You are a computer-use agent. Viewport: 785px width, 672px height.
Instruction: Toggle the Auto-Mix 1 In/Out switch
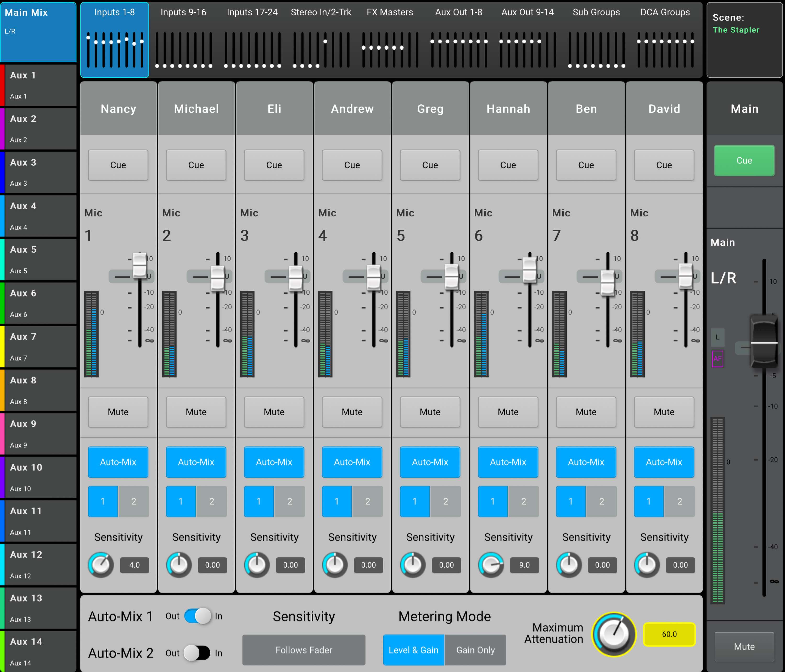[197, 616]
